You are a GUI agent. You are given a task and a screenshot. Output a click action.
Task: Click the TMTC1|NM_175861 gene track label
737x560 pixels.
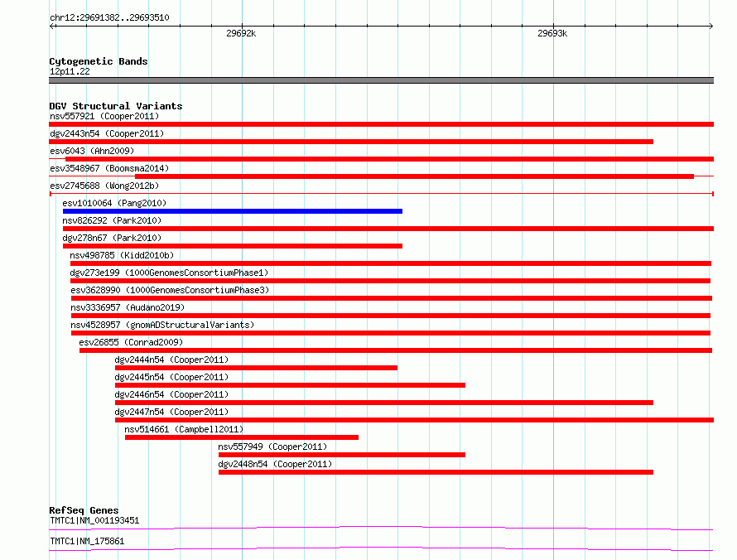(87, 541)
